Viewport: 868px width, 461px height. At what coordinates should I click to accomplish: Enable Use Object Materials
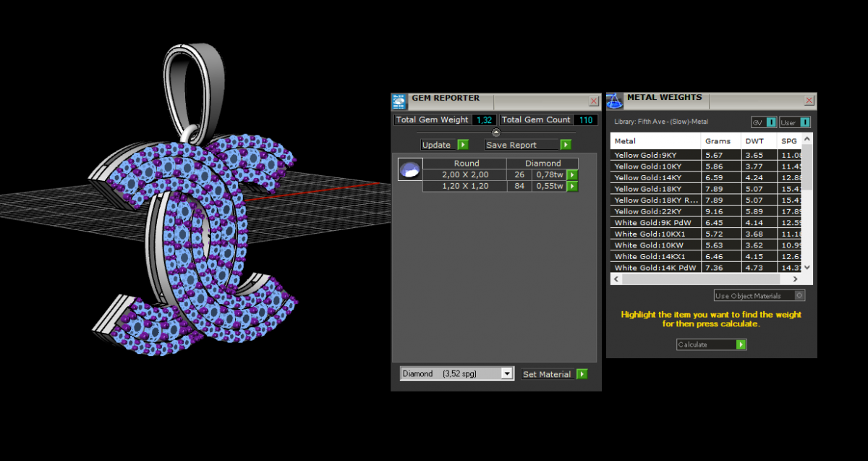[x=799, y=295]
